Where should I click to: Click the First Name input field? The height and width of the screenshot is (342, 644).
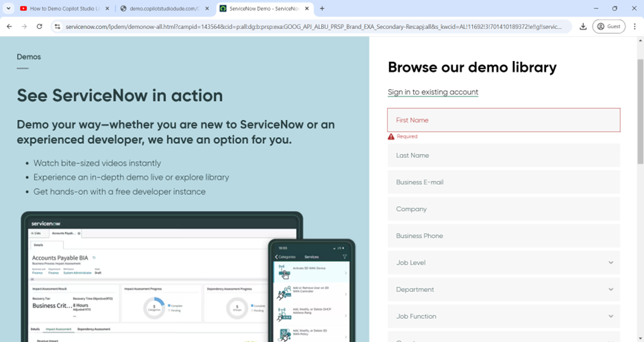(504, 120)
